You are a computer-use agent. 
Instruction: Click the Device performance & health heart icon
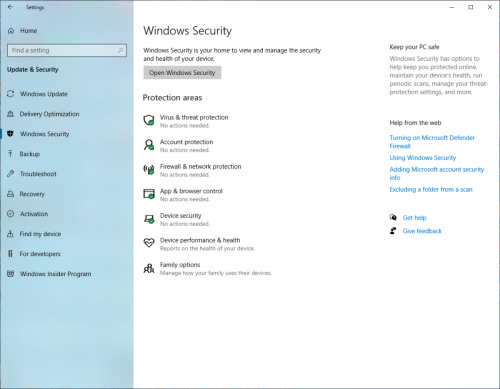[149, 243]
